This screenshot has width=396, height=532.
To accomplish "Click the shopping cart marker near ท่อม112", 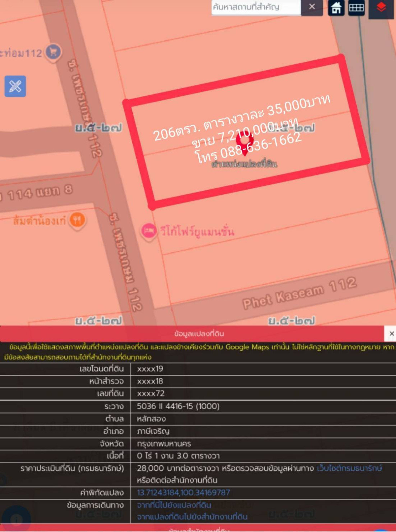I will 53,52.
